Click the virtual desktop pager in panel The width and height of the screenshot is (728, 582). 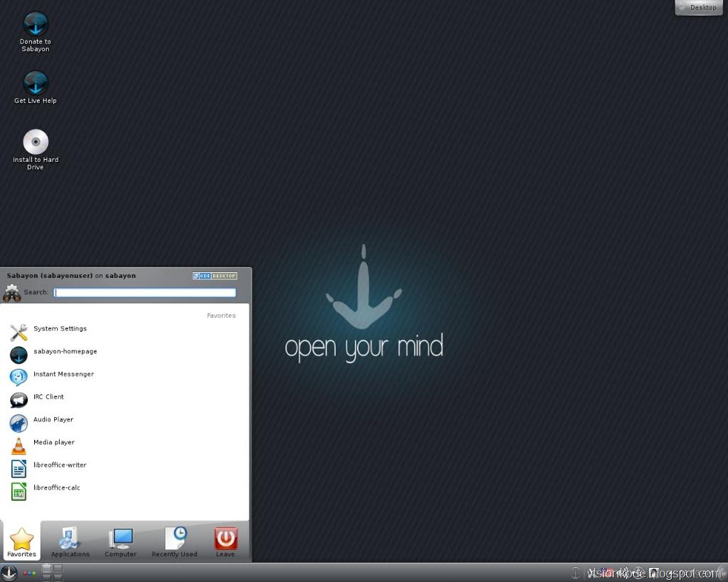(x=52, y=573)
